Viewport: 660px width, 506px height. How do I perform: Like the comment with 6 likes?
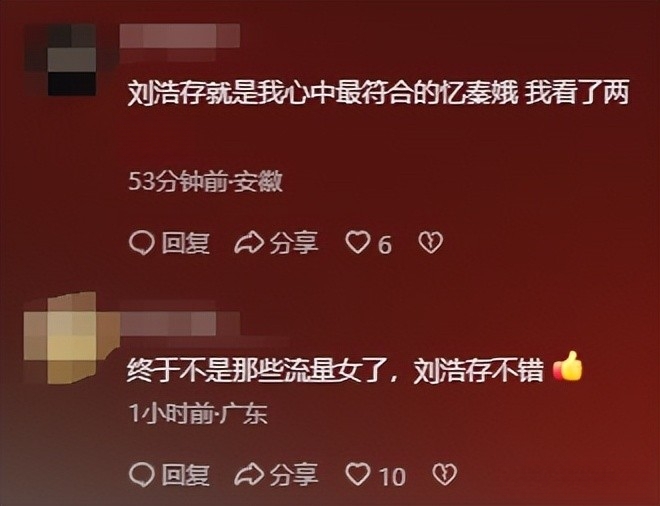[357, 242]
